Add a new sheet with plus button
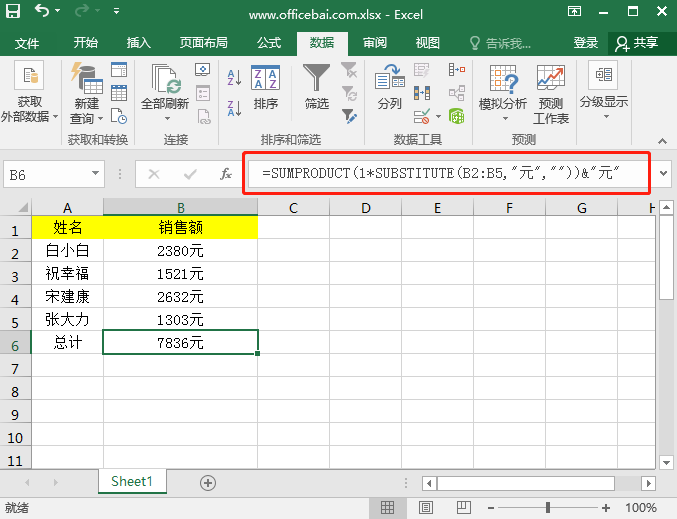The height and width of the screenshot is (519, 677). tap(208, 483)
